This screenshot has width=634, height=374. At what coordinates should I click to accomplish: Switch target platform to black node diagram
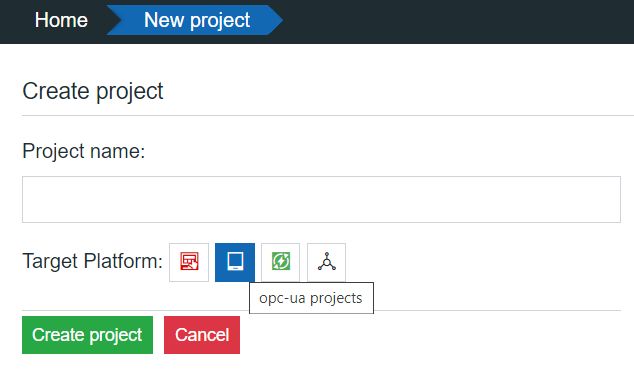tap(327, 262)
